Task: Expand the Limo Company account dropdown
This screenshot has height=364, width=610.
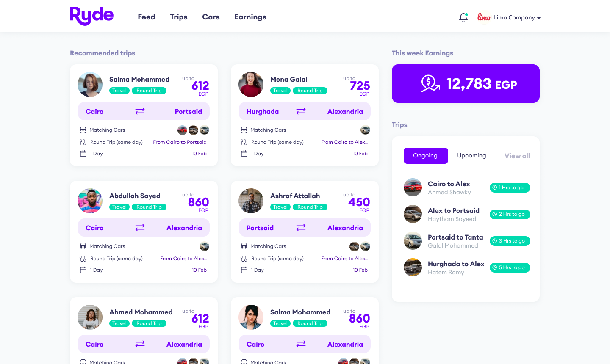Action: coord(538,18)
